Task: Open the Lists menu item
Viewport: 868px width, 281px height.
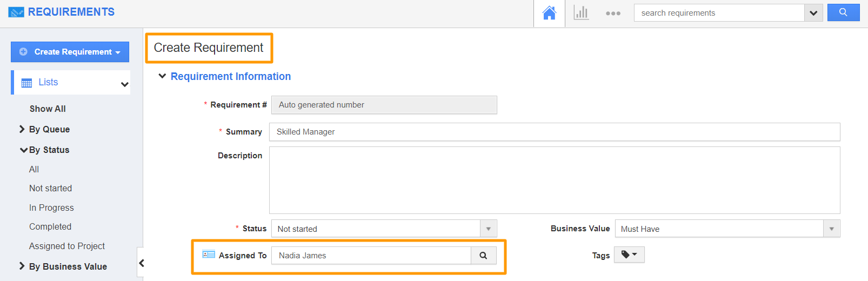Action: coord(71,82)
